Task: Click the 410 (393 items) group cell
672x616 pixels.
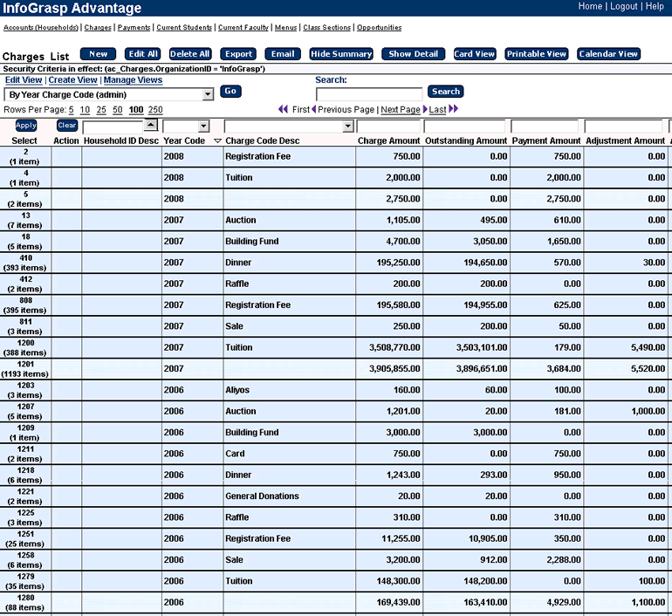Action: tap(24, 263)
